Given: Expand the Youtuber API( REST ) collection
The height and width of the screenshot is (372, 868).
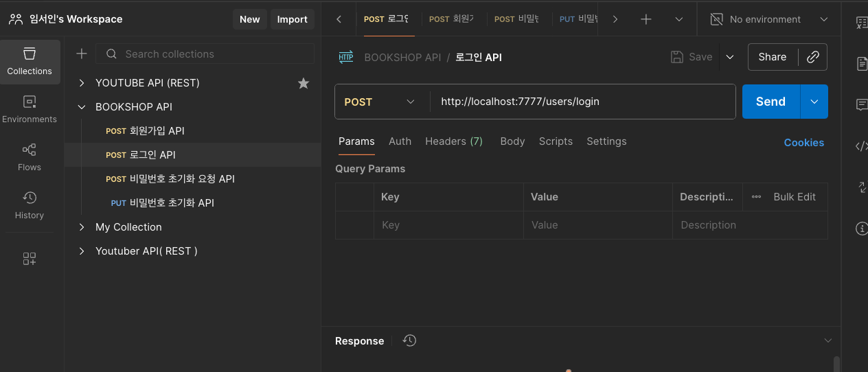Looking at the screenshot, I should coord(82,251).
